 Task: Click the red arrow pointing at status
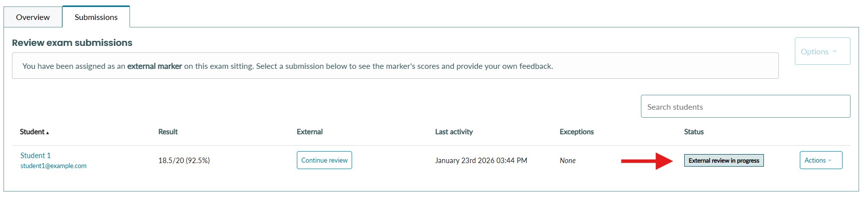pyautogui.click(x=646, y=161)
